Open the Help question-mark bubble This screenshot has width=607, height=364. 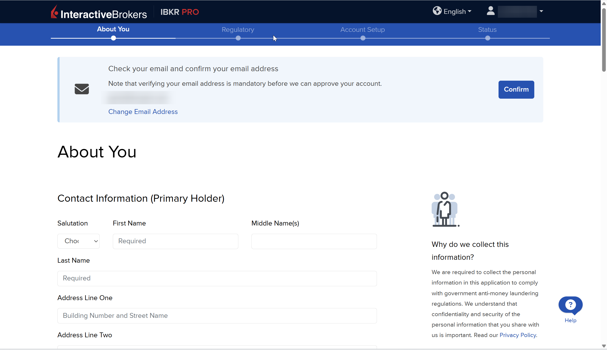(571, 305)
